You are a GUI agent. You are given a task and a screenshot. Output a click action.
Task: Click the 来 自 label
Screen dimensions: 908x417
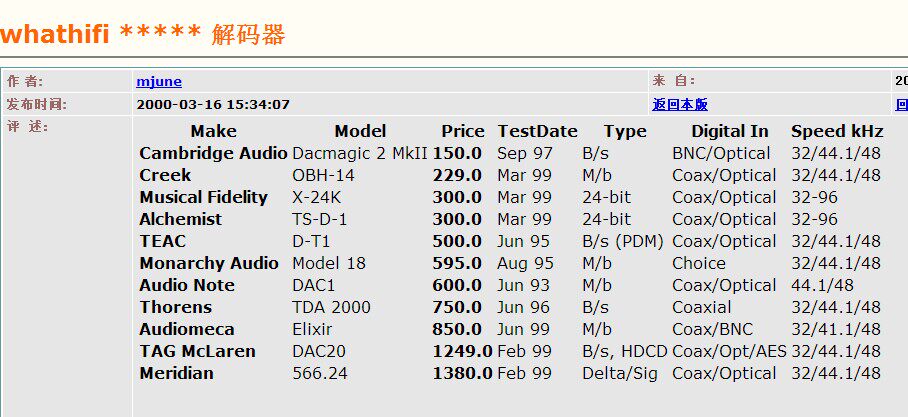[673, 81]
